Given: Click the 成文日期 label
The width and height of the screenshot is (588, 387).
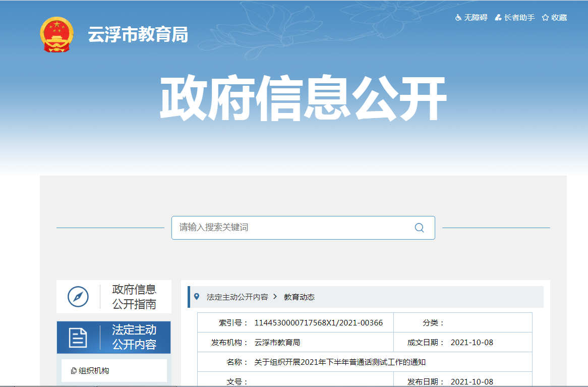Looking at the screenshot, I should [426, 342].
